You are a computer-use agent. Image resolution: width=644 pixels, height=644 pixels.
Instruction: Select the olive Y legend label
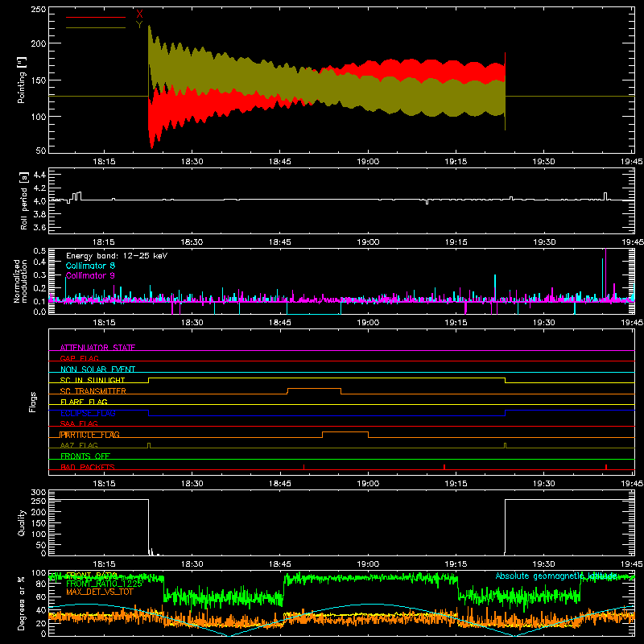tap(139, 25)
